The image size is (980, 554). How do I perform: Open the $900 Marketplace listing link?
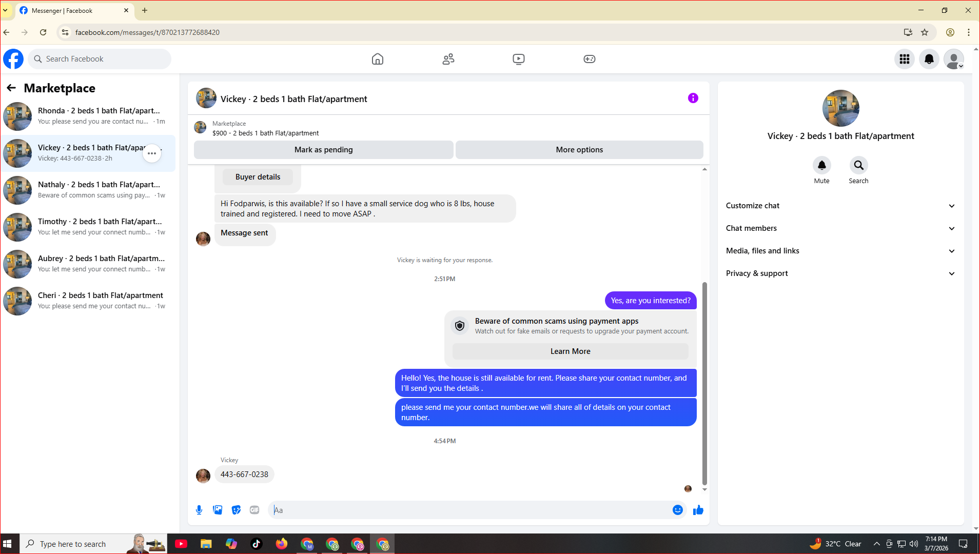(265, 133)
